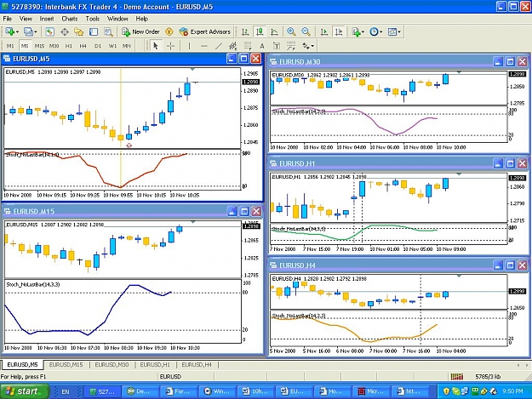532x399 pixels.
Task: Expand the New Chart dropdown arrow
Action: 17,31
